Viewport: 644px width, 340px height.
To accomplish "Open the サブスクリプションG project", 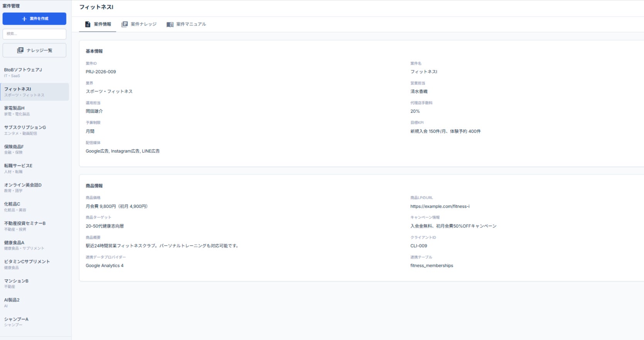I will pos(35,130).
